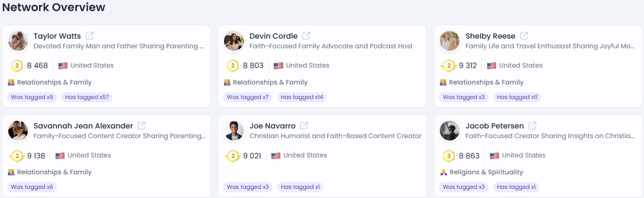Click follower count 8 803
The width and height of the screenshot is (644, 198).
coord(253,66)
